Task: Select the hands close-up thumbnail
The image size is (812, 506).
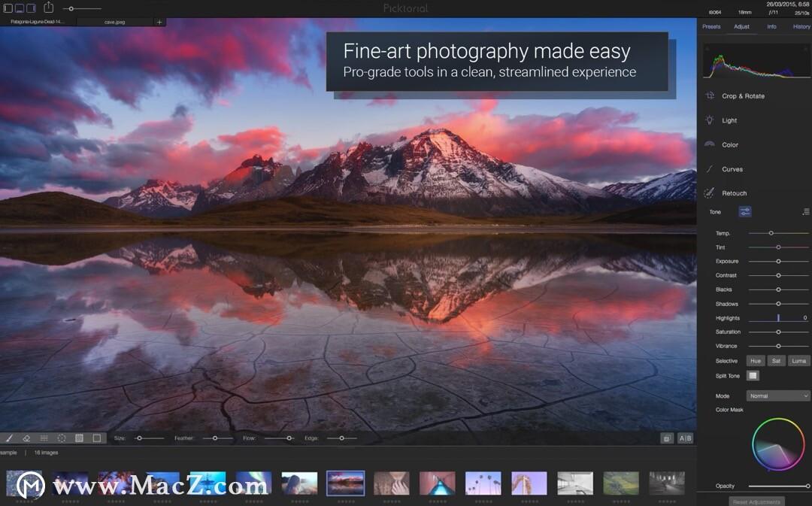Action: pos(392,483)
